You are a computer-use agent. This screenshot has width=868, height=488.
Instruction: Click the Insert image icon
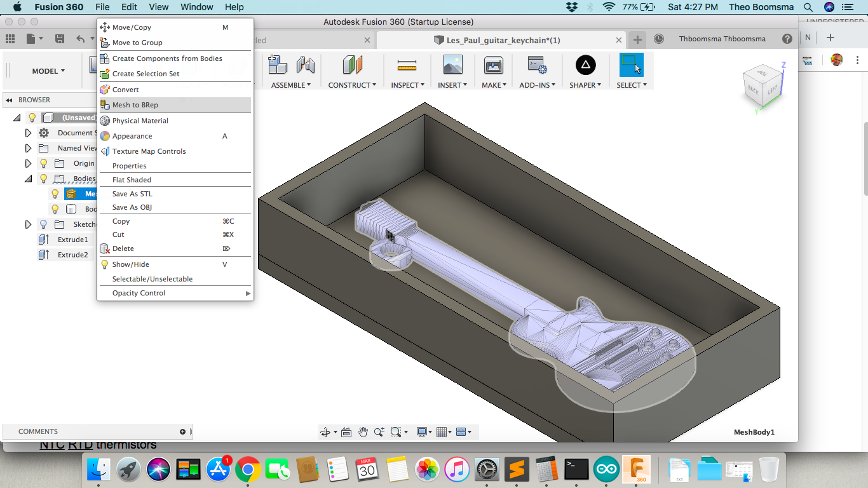click(452, 65)
